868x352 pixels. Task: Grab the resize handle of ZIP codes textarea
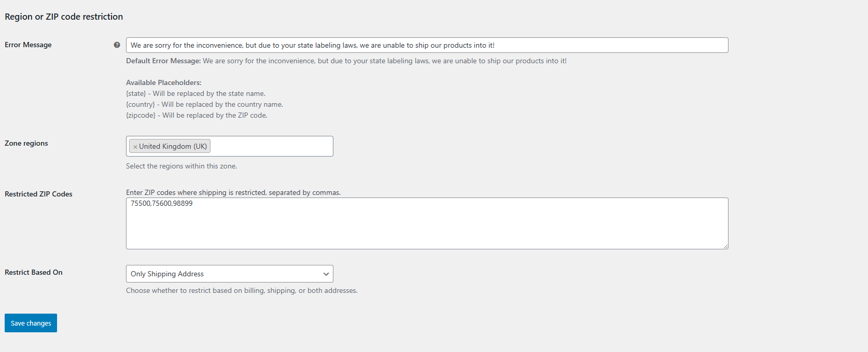(x=725, y=246)
